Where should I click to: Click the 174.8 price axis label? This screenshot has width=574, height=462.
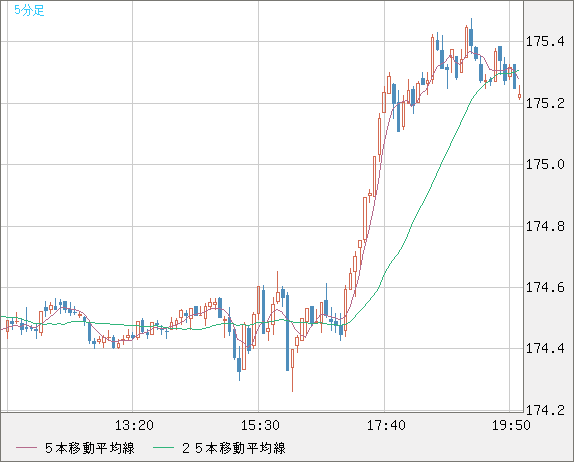[x=545, y=226]
